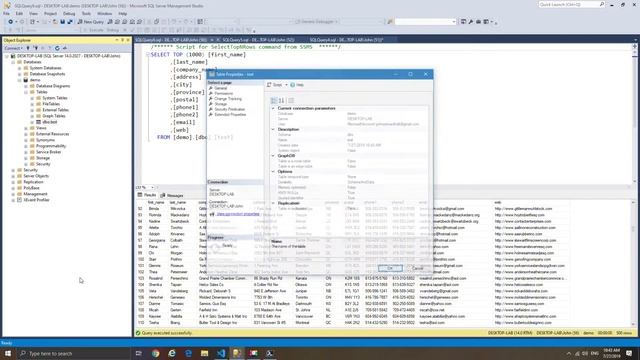This screenshot has height=360, width=640.
Task: Collapse Current connection parameters section
Action: [x=273, y=109]
